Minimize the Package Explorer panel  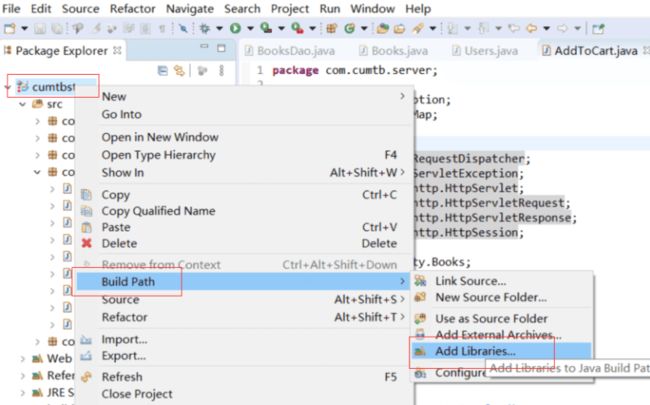tap(204, 46)
